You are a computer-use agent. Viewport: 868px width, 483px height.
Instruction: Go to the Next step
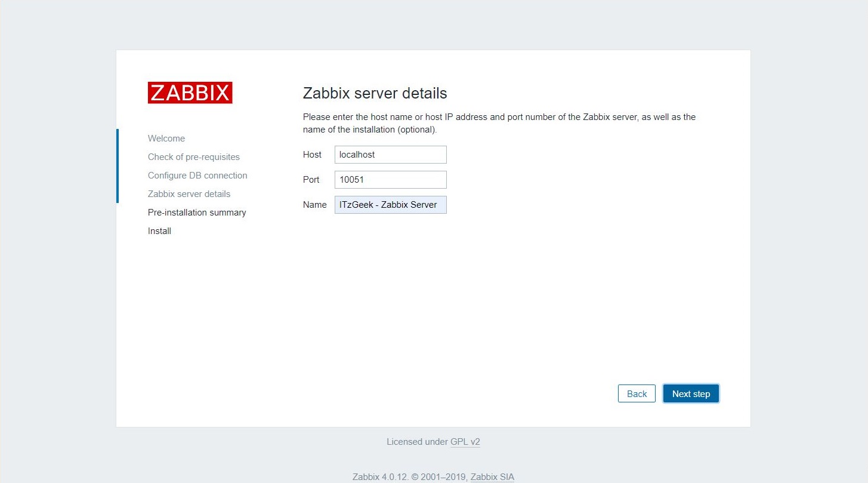click(x=691, y=393)
